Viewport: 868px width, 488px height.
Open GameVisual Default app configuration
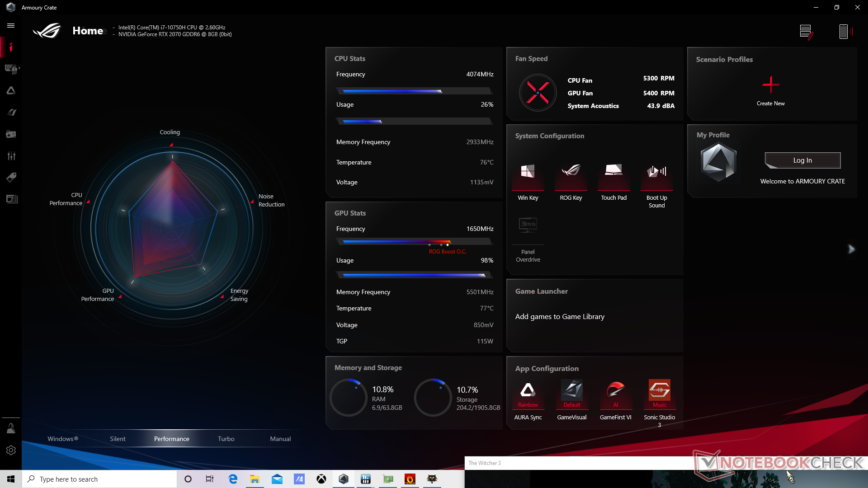pos(572,400)
